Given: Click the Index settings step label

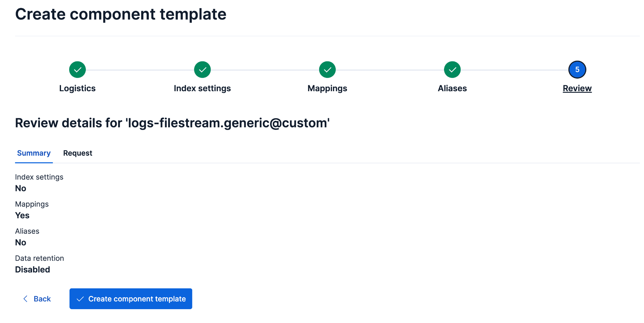Looking at the screenshot, I should tap(202, 88).
